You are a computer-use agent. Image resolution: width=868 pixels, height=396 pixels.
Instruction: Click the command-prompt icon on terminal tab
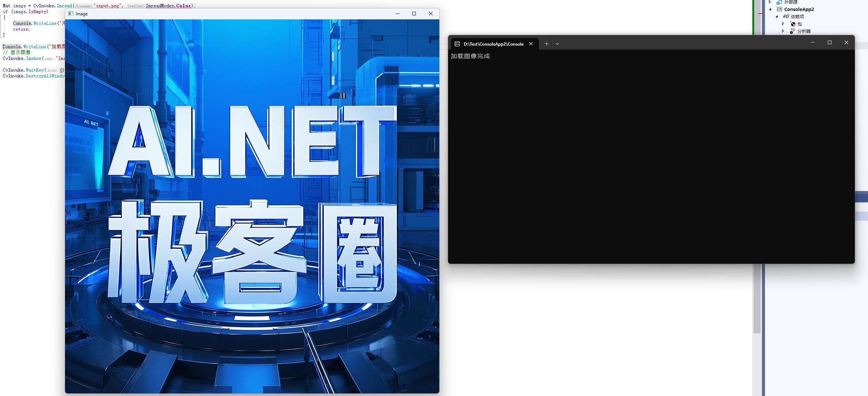click(457, 44)
